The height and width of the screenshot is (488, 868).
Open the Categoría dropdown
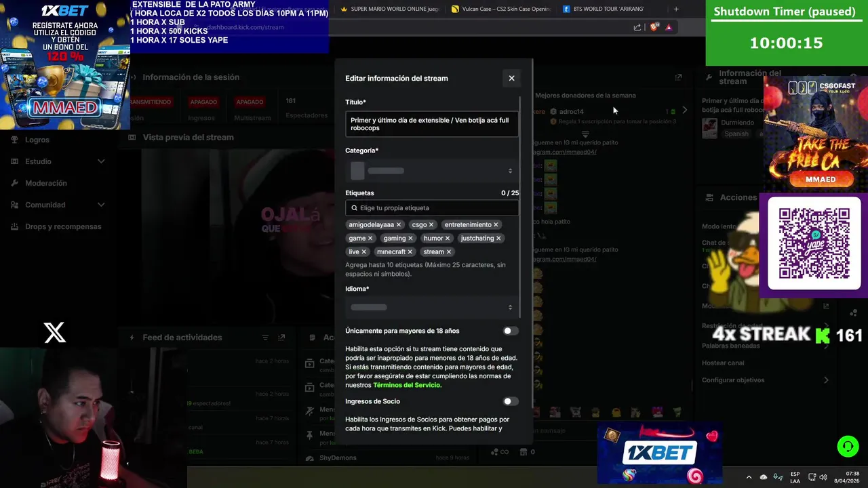(431, 171)
